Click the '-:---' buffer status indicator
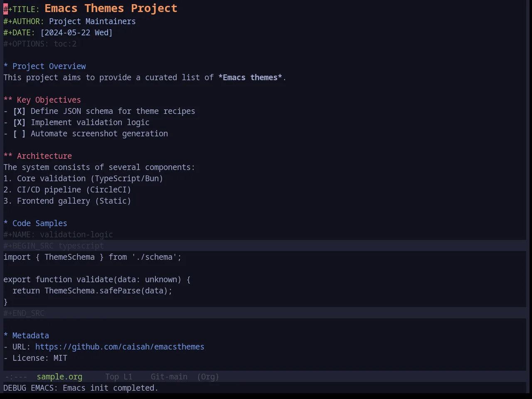The width and height of the screenshot is (532, 399). click(16, 377)
